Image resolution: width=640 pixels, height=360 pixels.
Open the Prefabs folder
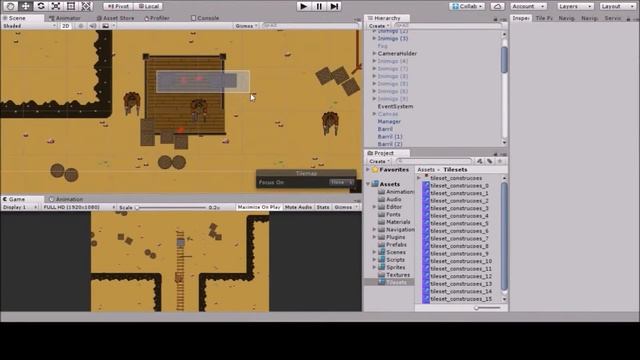396,244
